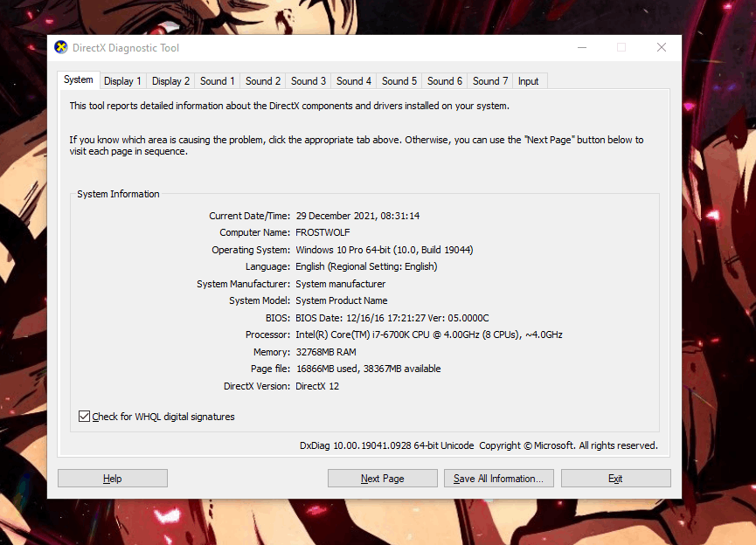Click the System Product Name value
Viewport: 756px width, 545px height.
pyautogui.click(x=342, y=300)
